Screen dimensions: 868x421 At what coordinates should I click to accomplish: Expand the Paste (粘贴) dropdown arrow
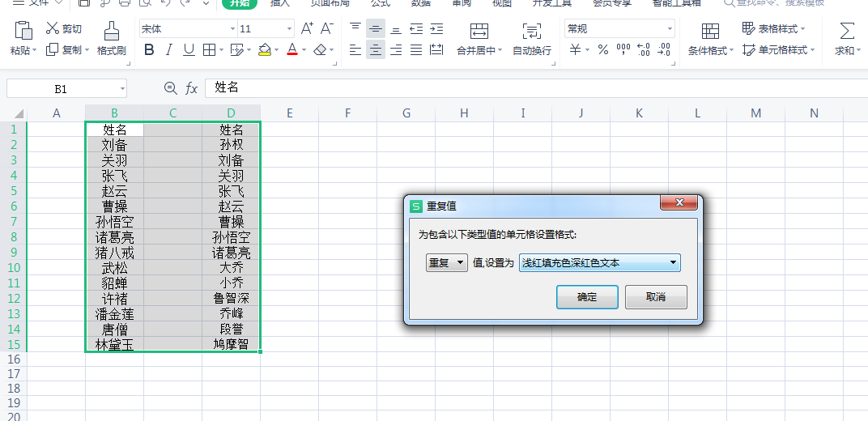point(34,51)
